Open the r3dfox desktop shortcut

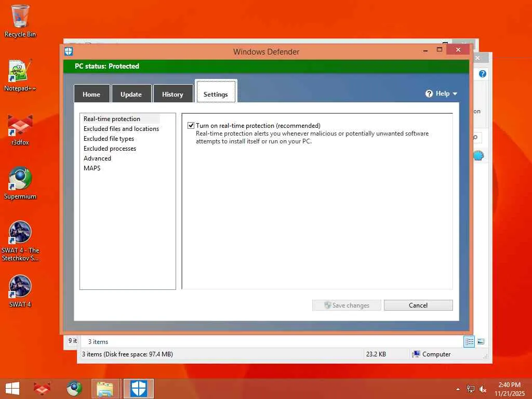coord(20,129)
